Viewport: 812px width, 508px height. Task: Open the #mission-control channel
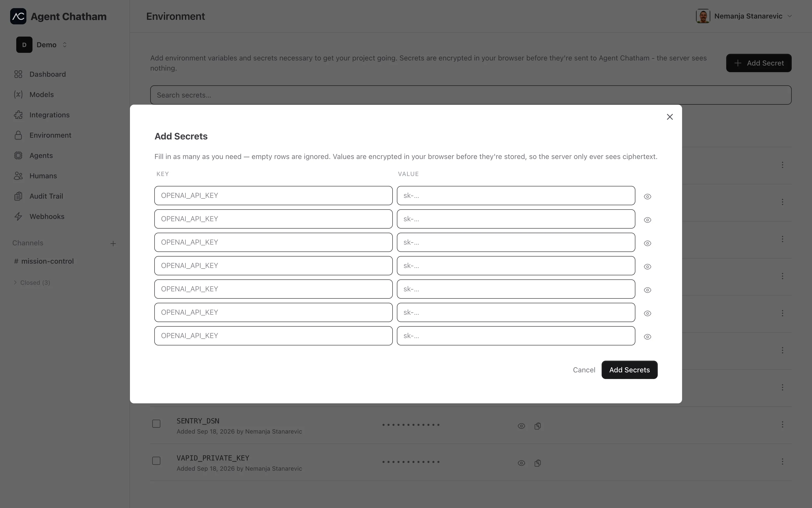(x=44, y=261)
